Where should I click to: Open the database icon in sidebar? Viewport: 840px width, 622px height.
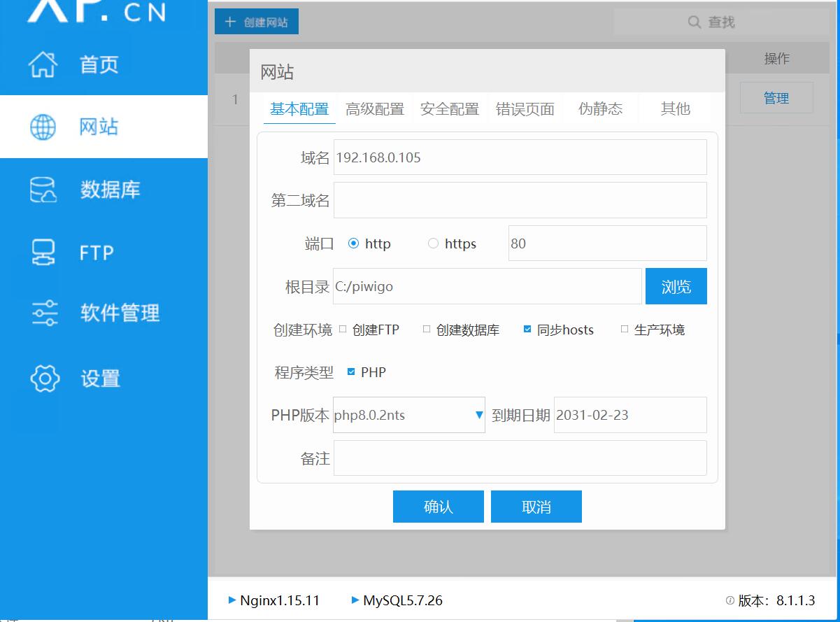point(43,190)
